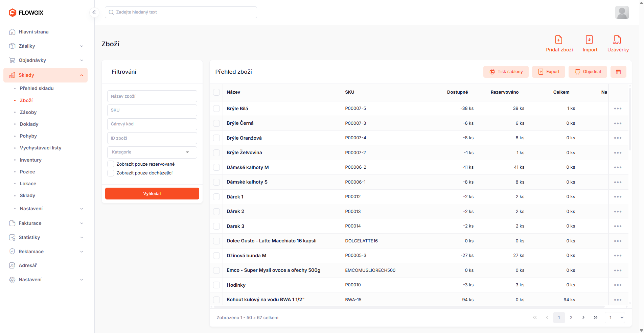Viewport: 644px width, 333px height.
Task: Click the Uzávěrky CSV icon
Action: click(x=617, y=40)
